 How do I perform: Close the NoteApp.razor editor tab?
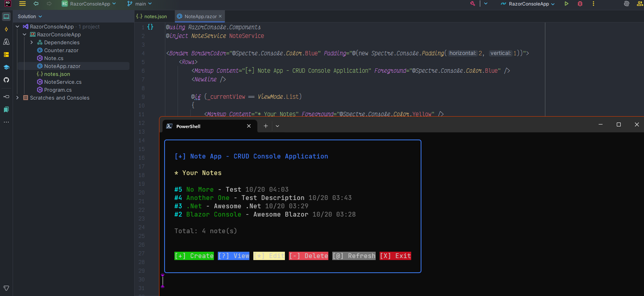tap(221, 17)
